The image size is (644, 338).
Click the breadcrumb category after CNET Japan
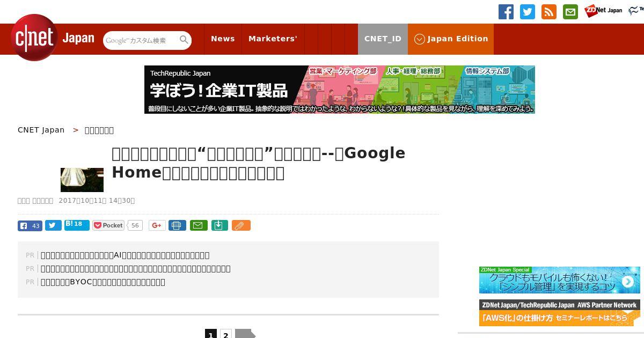99,130
